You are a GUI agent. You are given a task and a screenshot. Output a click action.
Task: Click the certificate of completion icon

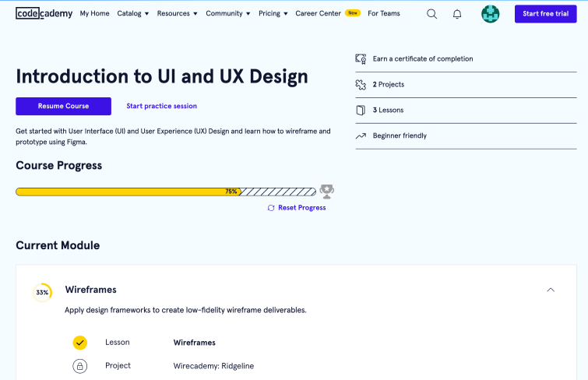361,59
